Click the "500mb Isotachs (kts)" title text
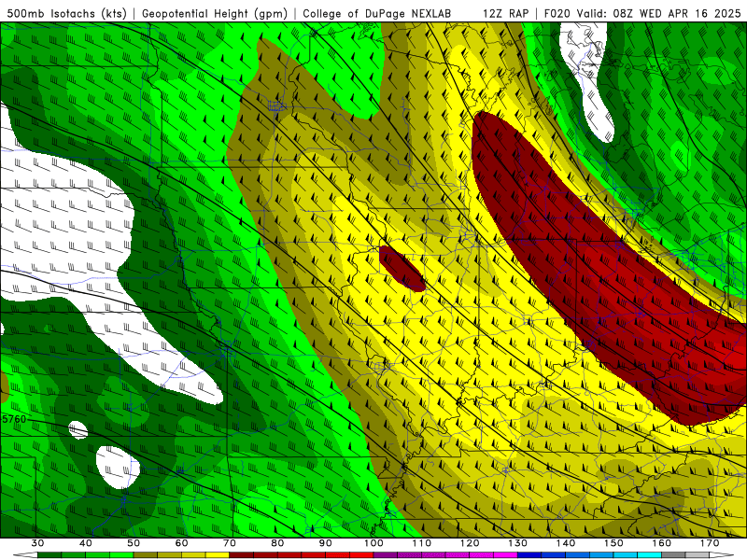Viewport: 747px width, 560px height. [x=66, y=13]
